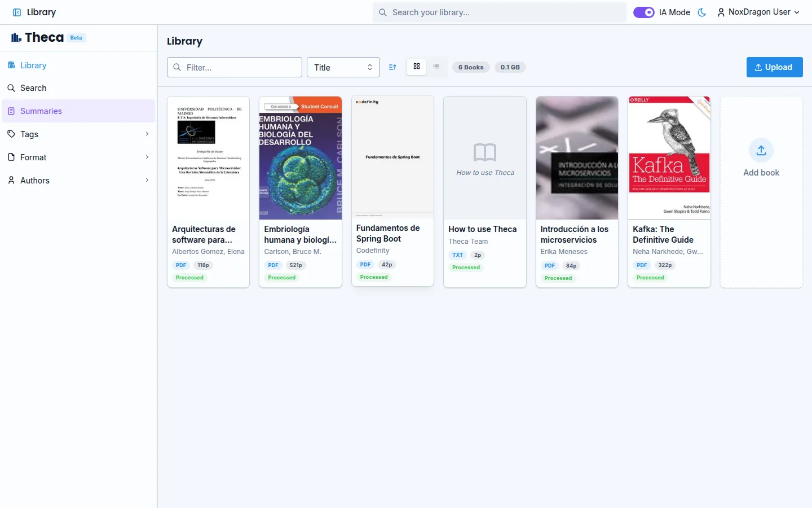Toggle sidebar panel icon next to Library
This screenshot has width=812, height=508.
[17, 12]
